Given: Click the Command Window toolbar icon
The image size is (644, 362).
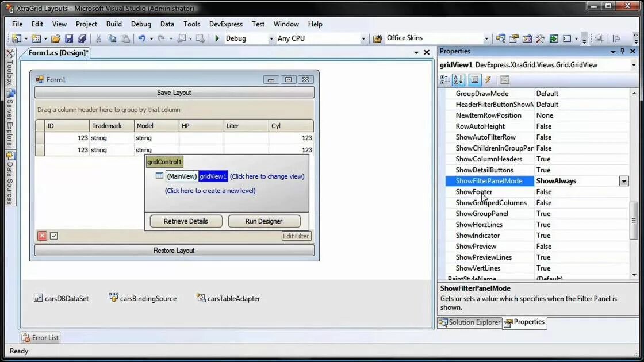Looking at the screenshot, I should 567,38.
